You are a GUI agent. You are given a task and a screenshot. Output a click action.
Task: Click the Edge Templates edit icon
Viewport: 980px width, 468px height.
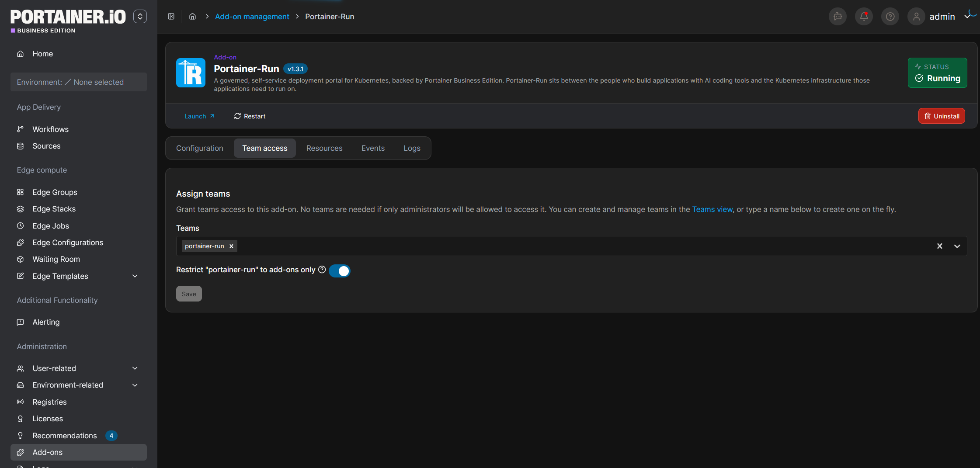[20, 276]
